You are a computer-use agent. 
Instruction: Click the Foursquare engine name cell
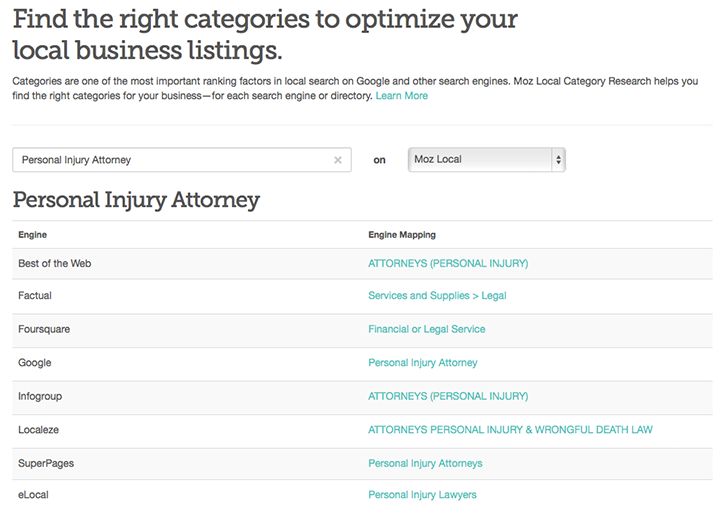[44, 330]
